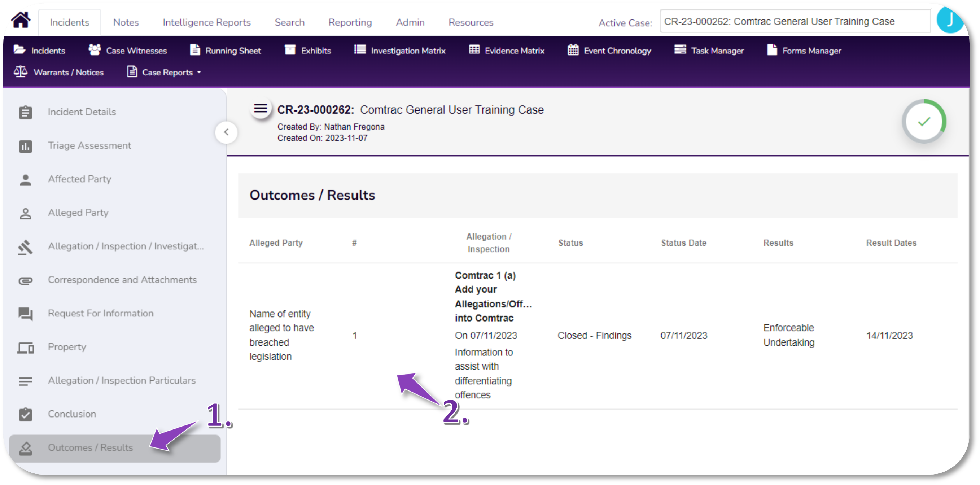Toggle the hamburger menu beside case title
980x485 pixels.
point(260,109)
